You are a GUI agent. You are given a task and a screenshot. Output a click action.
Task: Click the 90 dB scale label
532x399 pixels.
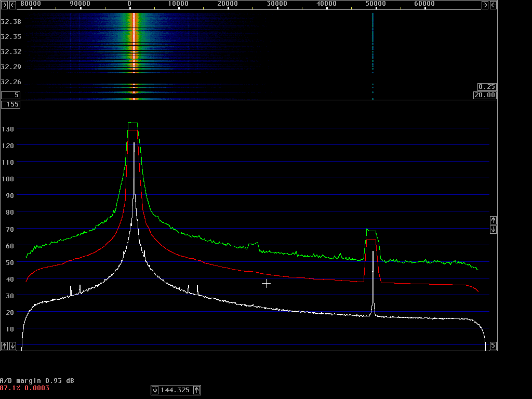pyautogui.click(x=10, y=196)
